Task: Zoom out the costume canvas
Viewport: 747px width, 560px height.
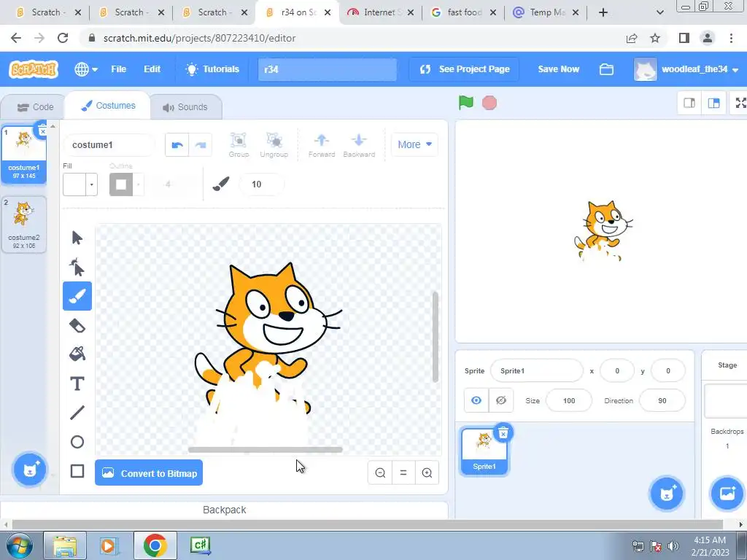Action: (x=380, y=472)
